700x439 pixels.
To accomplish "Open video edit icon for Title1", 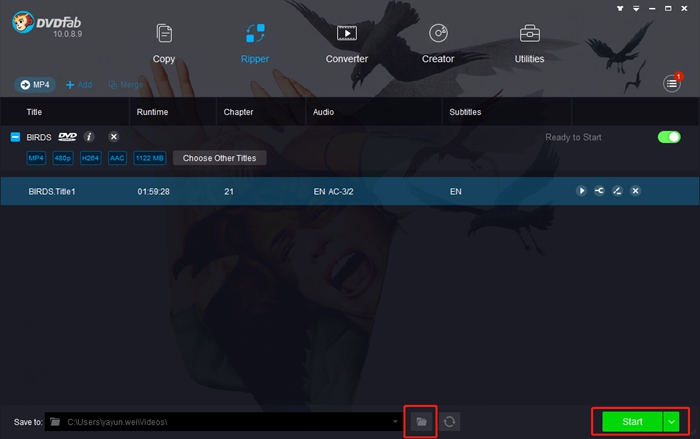I will coord(617,191).
